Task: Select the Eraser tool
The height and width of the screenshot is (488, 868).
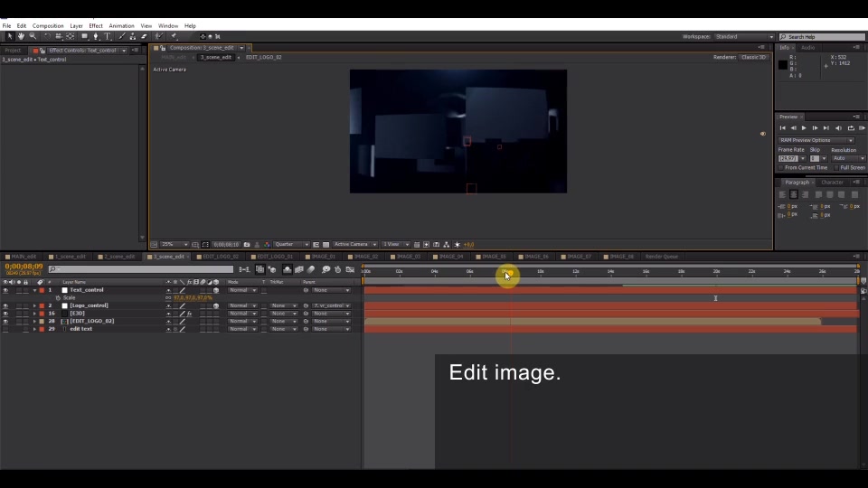Action: click(x=145, y=36)
